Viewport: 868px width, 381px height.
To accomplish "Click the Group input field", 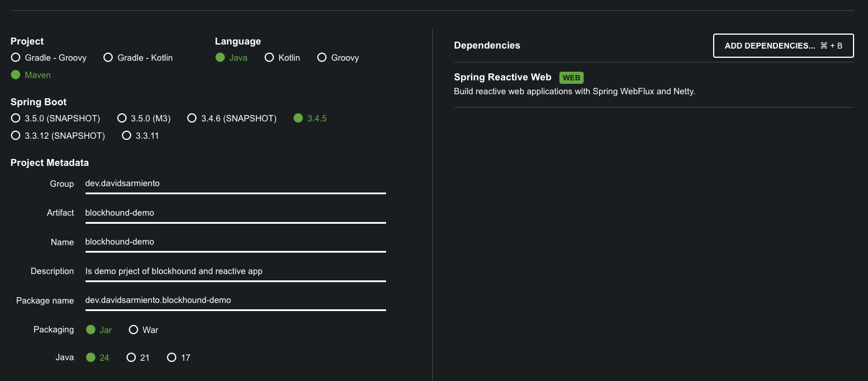I will pyautogui.click(x=235, y=184).
